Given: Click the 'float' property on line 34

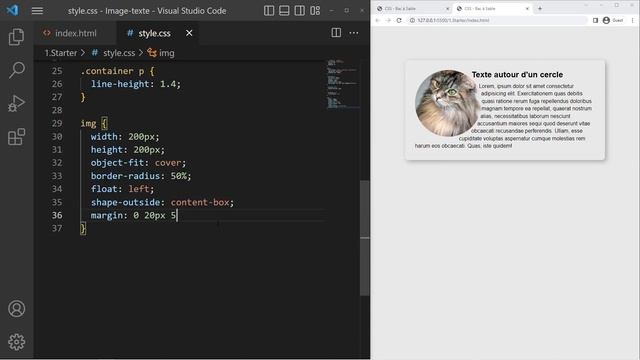Looking at the screenshot, I should pyautogui.click(x=104, y=189).
